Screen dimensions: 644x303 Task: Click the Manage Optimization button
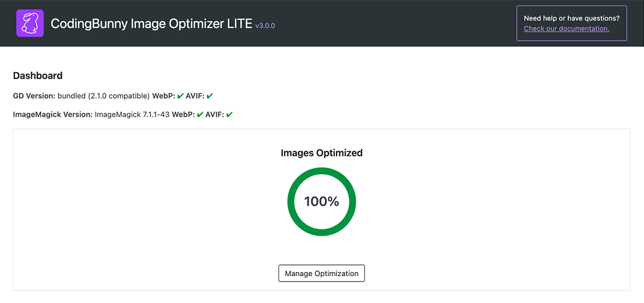click(x=321, y=274)
